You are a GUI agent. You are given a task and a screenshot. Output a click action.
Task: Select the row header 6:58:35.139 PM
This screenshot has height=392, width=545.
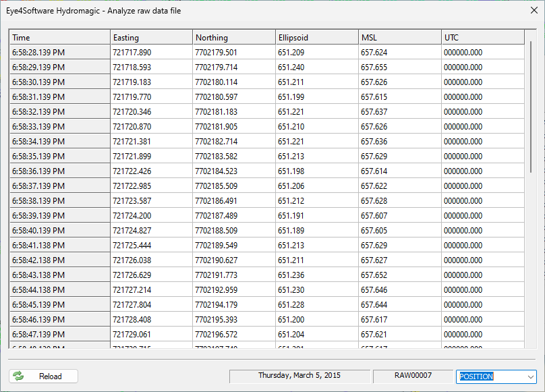pos(60,156)
